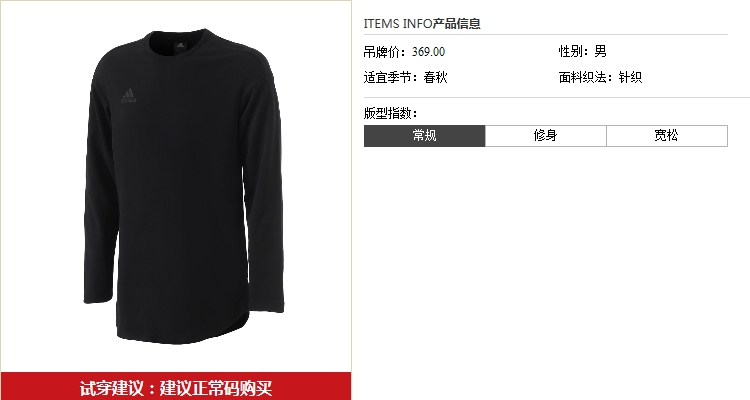750x400 pixels.
Task: Click the 性别：男 gender label
Action: 583,51
